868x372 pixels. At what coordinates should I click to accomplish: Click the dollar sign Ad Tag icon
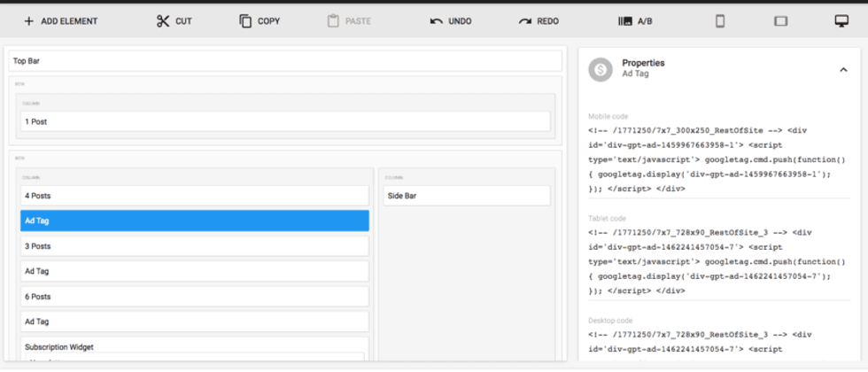coord(601,70)
